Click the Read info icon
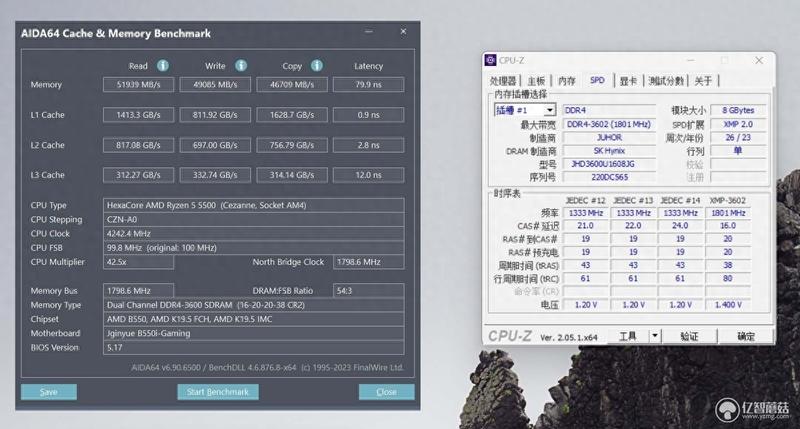The image size is (800, 429). click(x=163, y=65)
